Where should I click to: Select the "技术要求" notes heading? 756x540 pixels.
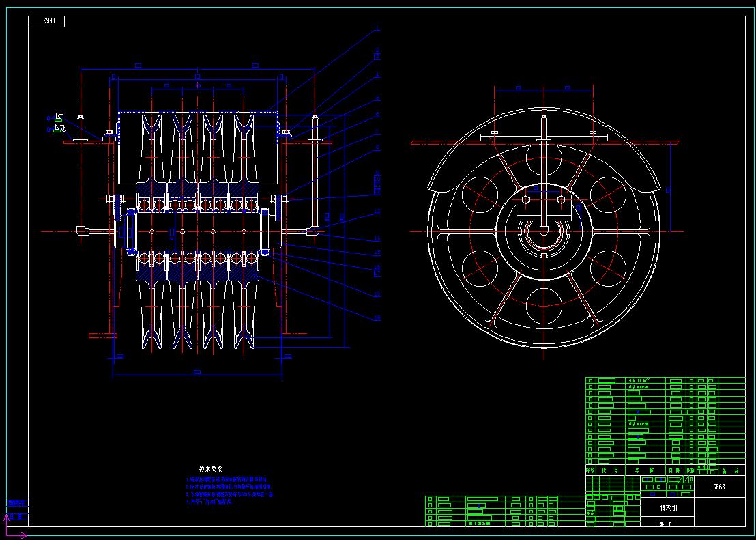(x=212, y=468)
